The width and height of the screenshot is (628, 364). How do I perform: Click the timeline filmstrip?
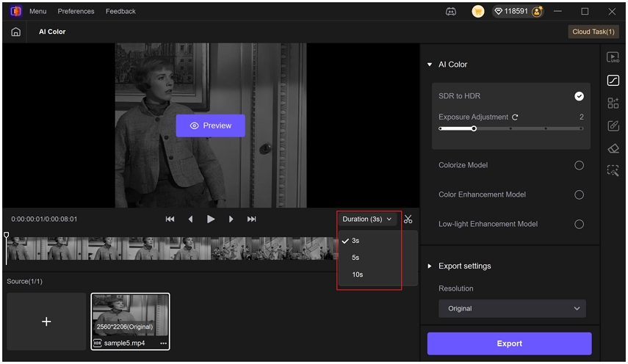(172, 248)
